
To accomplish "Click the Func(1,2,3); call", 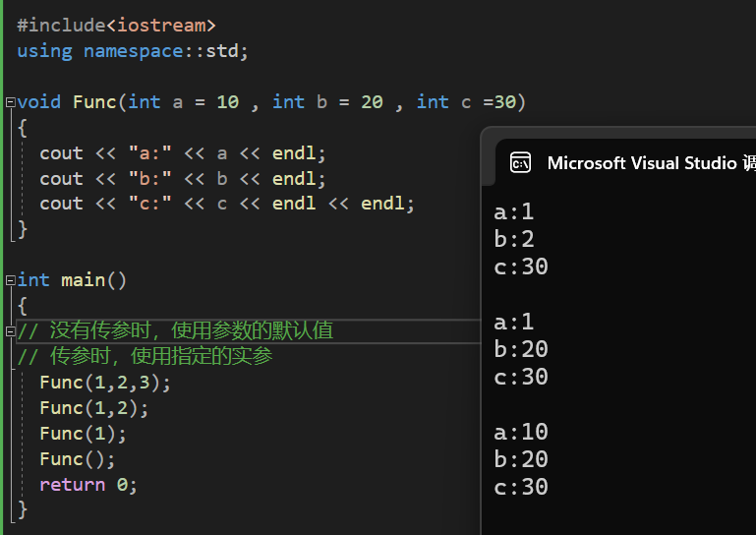I will tap(105, 383).
